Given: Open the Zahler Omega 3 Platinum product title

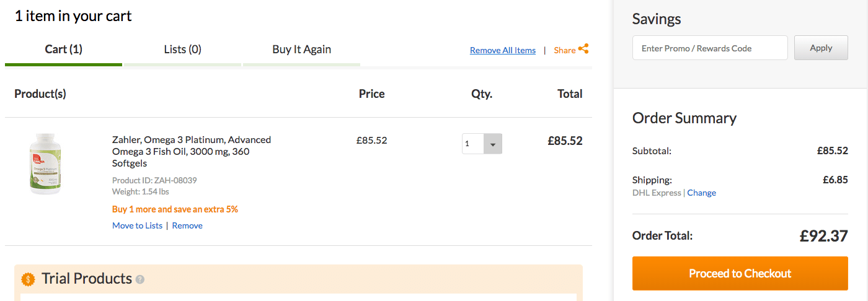Looking at the screenshot, I should tap(192, 152).
